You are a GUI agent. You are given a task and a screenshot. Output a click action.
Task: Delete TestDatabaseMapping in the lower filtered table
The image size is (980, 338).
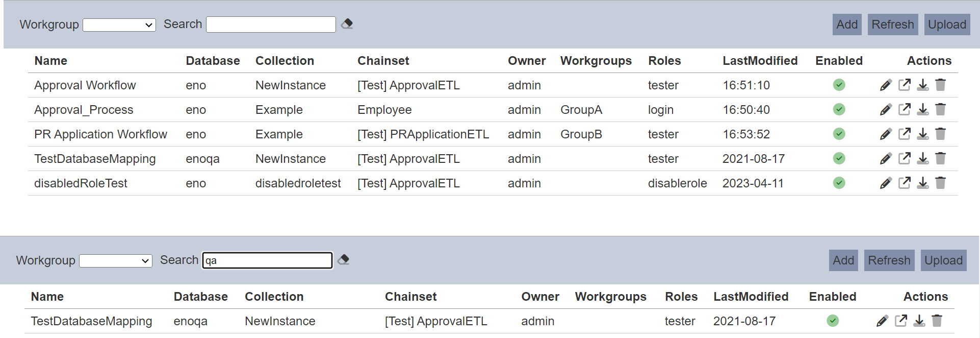click(937, 321)
